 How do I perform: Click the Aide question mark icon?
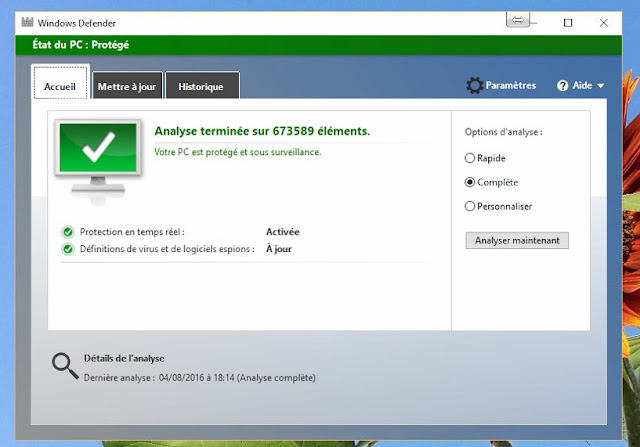(562, 86)
